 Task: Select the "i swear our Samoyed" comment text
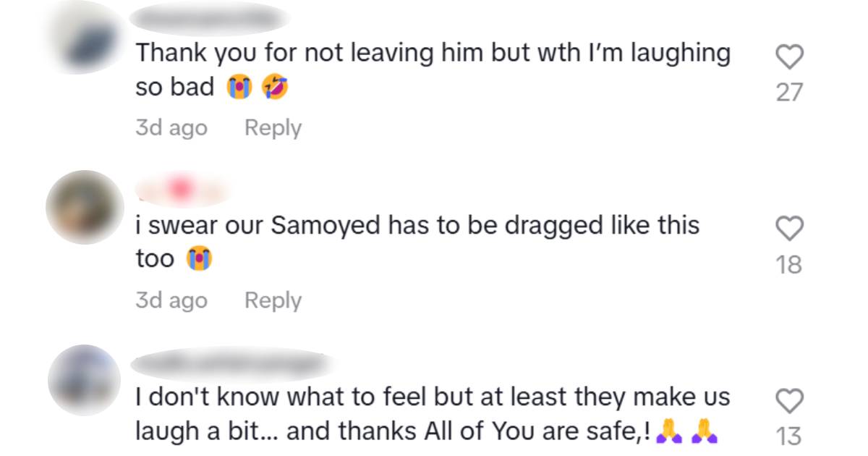tap(417, 226)
